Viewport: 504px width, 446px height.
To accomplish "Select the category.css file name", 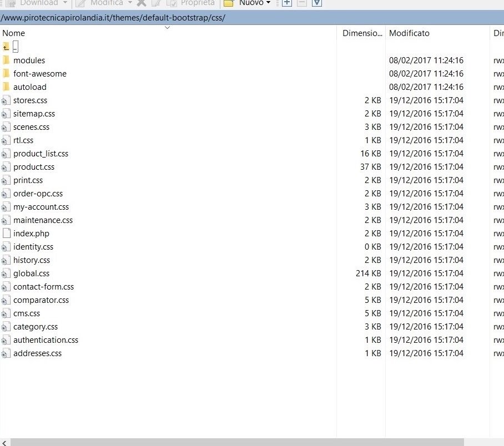I will [36, 327].
